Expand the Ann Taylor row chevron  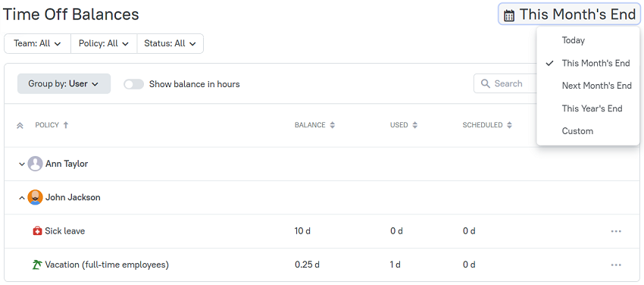click(22, 164)
